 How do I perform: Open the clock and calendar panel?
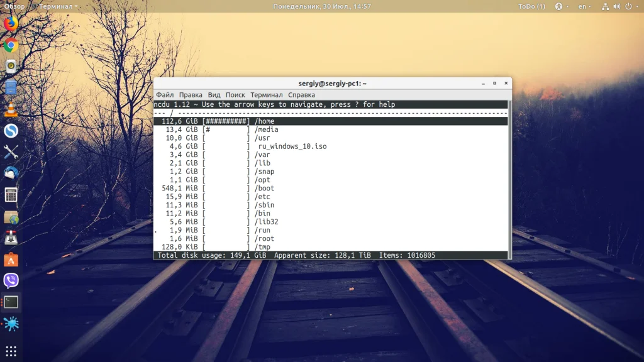[x=322, y=6]
